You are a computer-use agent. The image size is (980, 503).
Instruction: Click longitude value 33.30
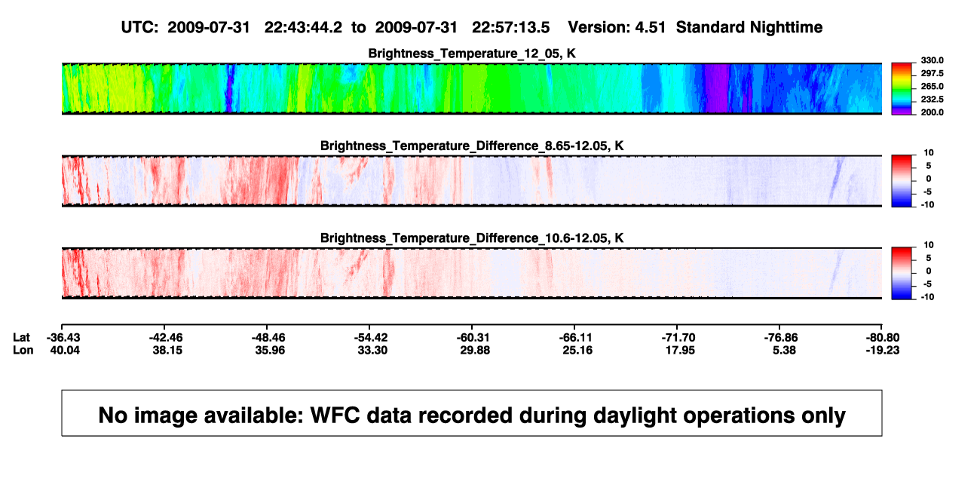[372, 350]
